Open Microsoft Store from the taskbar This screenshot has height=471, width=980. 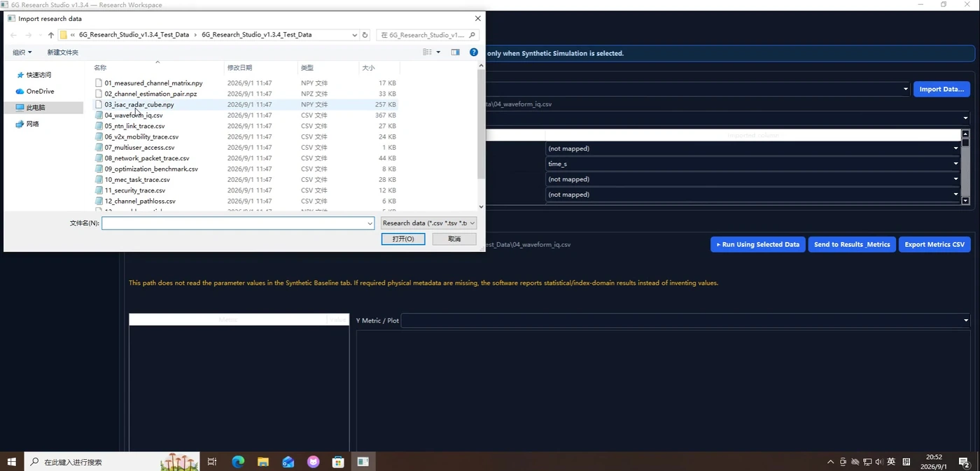338,462
